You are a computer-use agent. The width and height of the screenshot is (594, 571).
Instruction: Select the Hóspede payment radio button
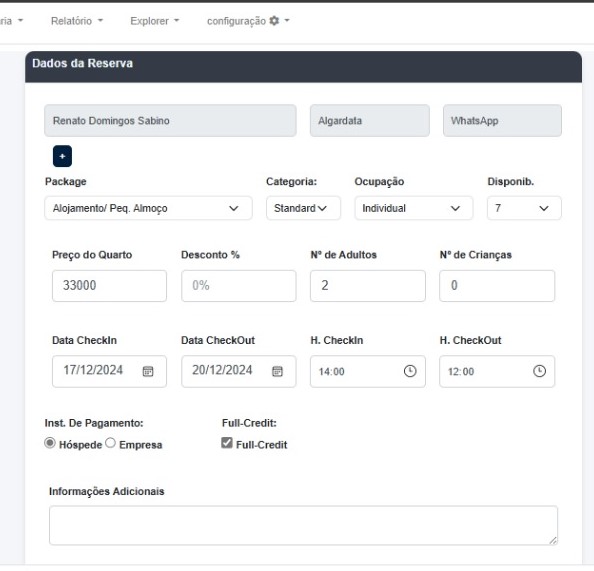(50, 443)
